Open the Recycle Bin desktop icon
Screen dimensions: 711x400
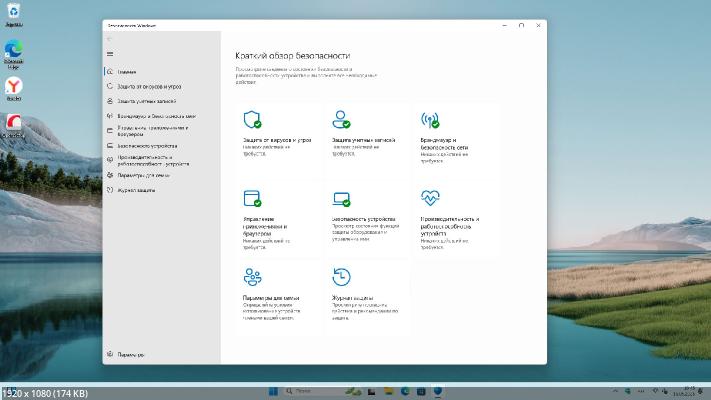pos(14,14)
